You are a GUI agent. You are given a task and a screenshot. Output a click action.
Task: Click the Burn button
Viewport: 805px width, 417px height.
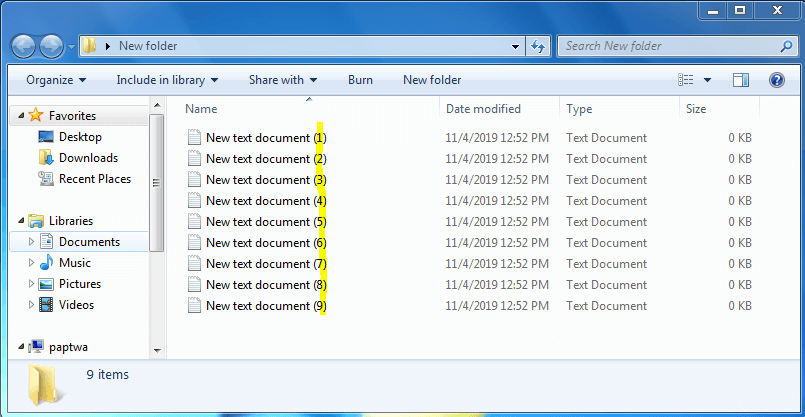coord(360,80)
